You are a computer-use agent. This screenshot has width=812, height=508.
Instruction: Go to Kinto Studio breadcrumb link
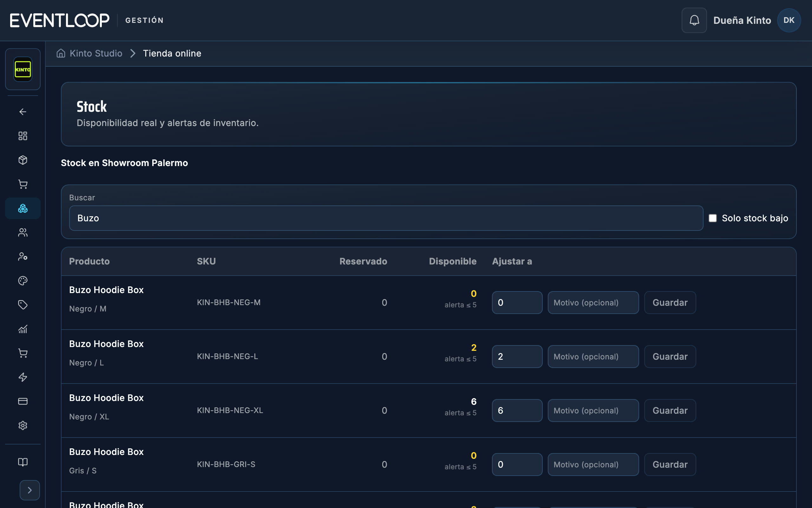point(96,53)
